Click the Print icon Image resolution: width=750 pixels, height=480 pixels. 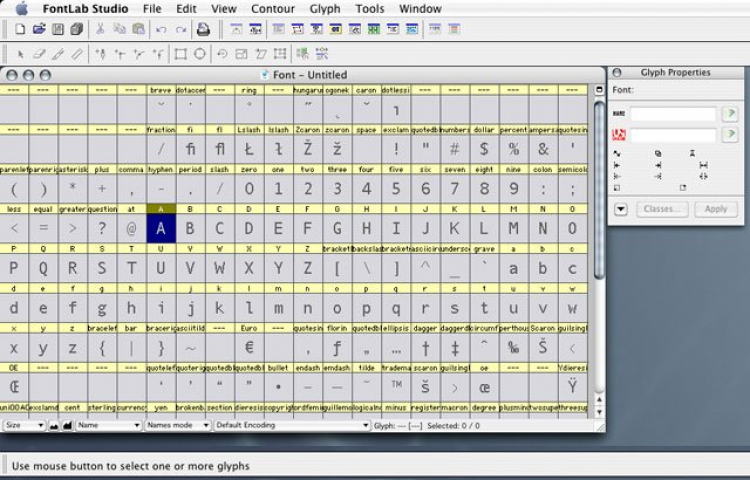(x=203, y=29)
